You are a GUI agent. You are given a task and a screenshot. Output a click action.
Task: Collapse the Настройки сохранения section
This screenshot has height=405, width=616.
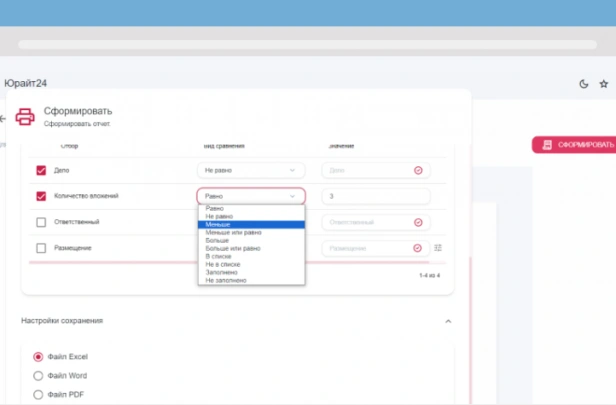click(x=447, y=321)
